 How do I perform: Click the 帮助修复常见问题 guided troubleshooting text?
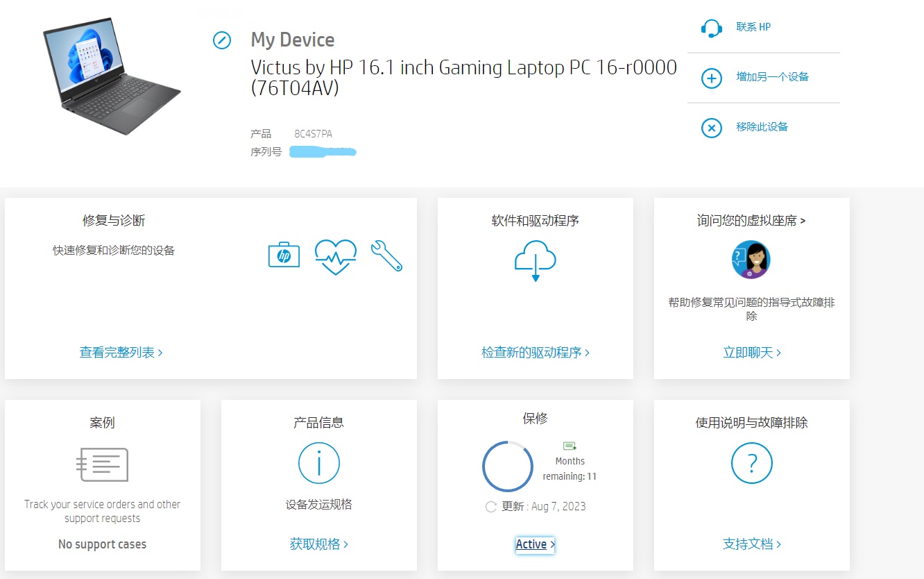751,310
